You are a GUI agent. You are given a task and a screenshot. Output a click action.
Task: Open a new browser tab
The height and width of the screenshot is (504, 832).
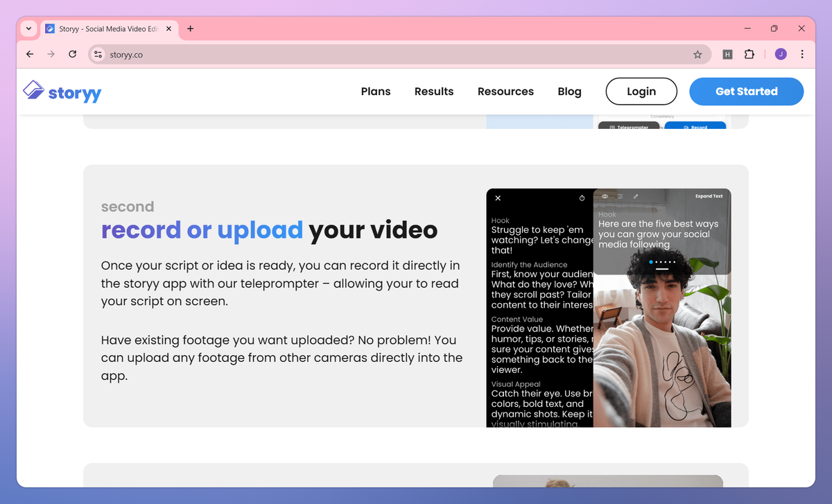(x=191, y=28)
